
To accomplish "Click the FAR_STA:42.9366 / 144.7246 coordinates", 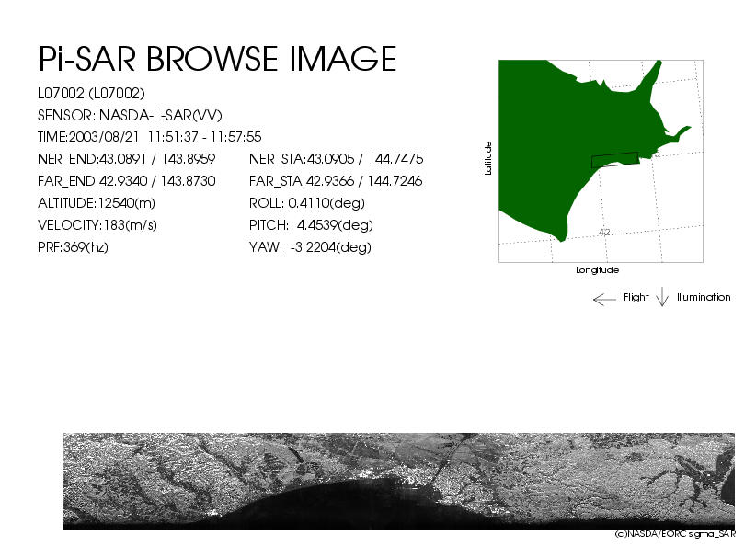I will (336, 181).
